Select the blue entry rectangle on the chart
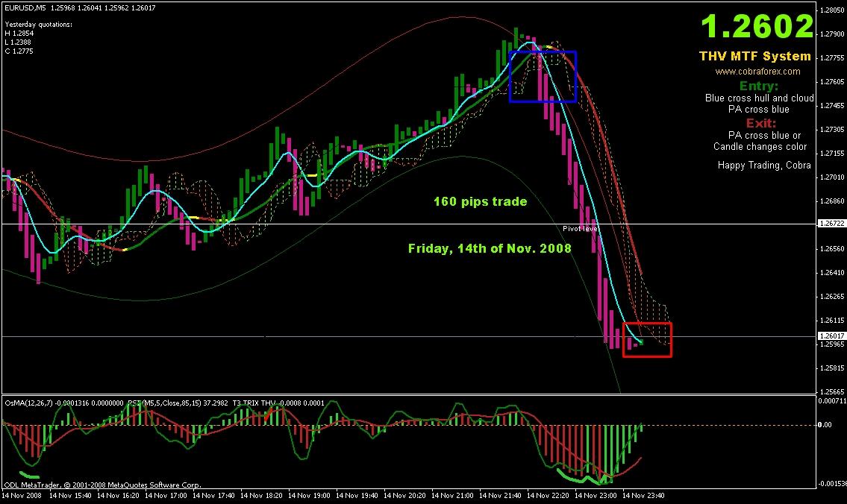 (543, 77)
